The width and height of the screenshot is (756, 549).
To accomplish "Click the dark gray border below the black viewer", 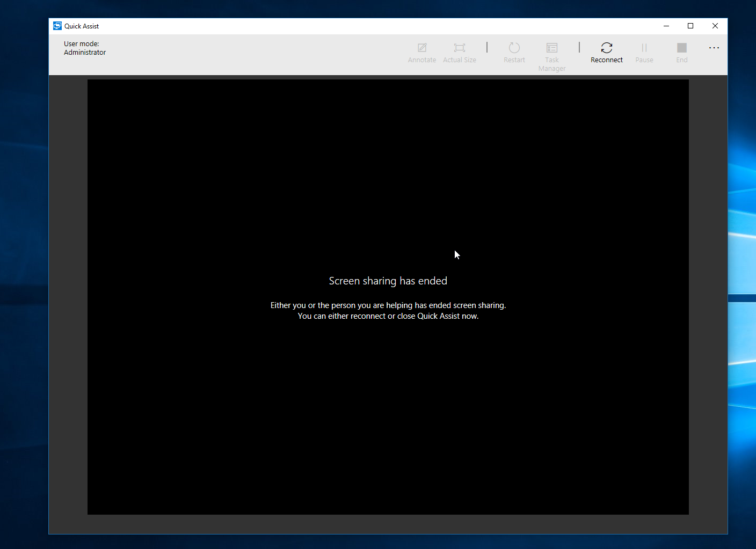I will (388, 524).
